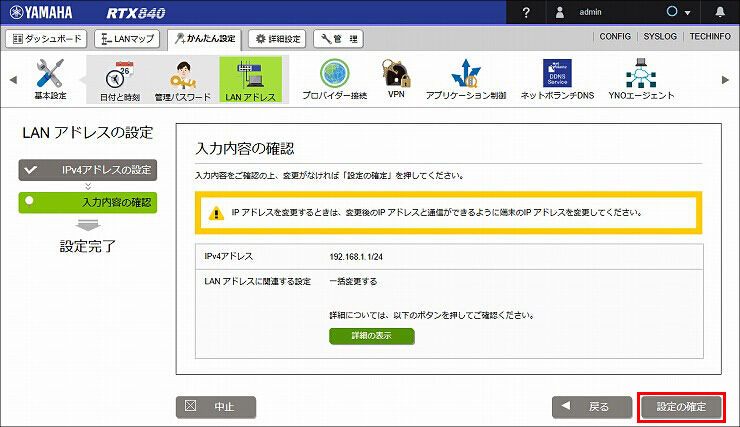
Task: Select the かんたん設定 tab
Action: pos(204,39)
